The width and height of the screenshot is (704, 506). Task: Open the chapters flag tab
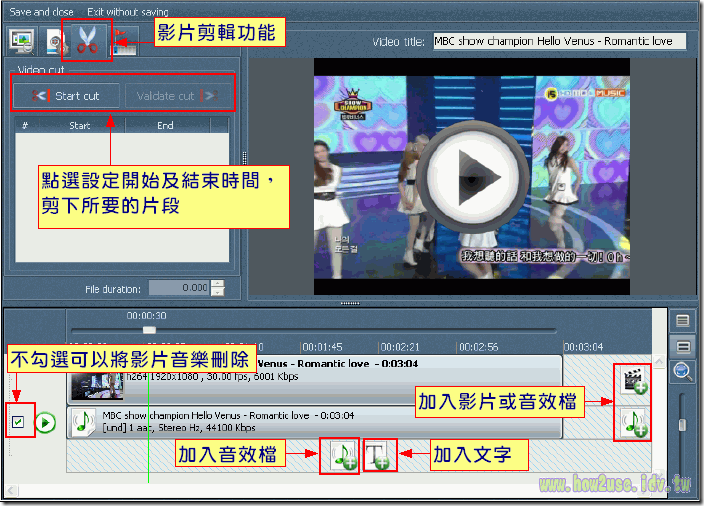[125, 42]
